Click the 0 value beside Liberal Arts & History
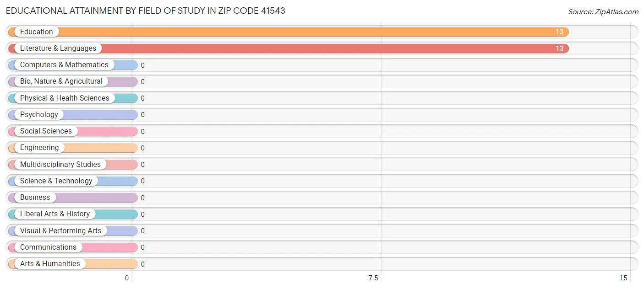 point(143,214)
